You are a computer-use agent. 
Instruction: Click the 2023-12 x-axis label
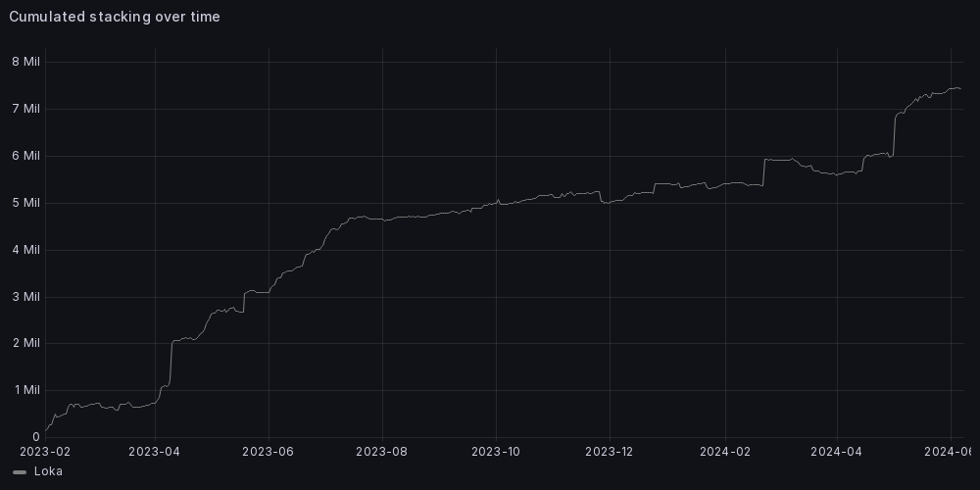pos(610,452)
